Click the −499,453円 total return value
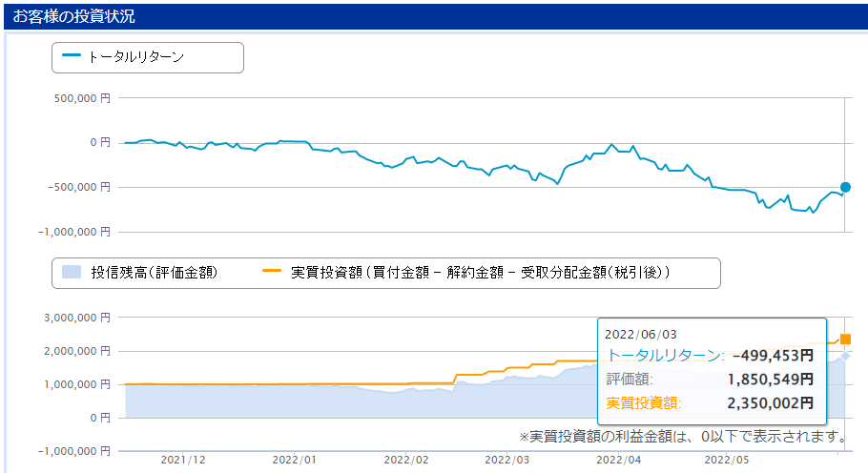868x473 pixels. pyautogui.click(x=773, y=355)
